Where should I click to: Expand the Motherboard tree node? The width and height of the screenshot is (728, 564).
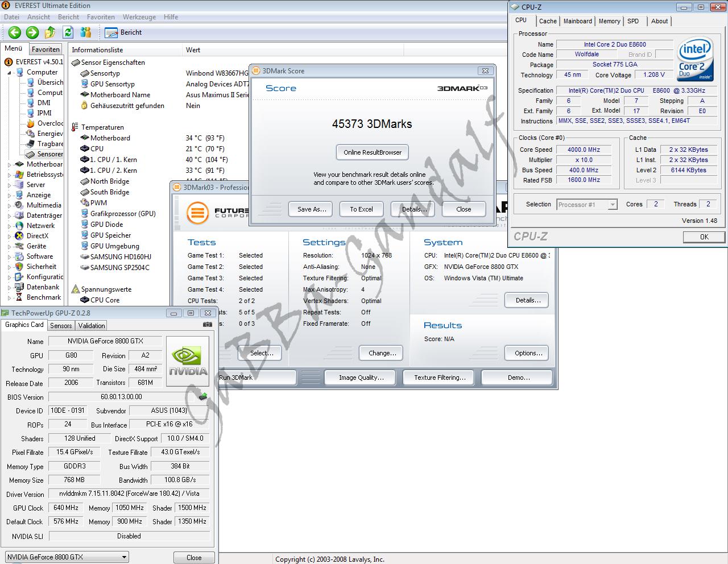coord(10,165)
